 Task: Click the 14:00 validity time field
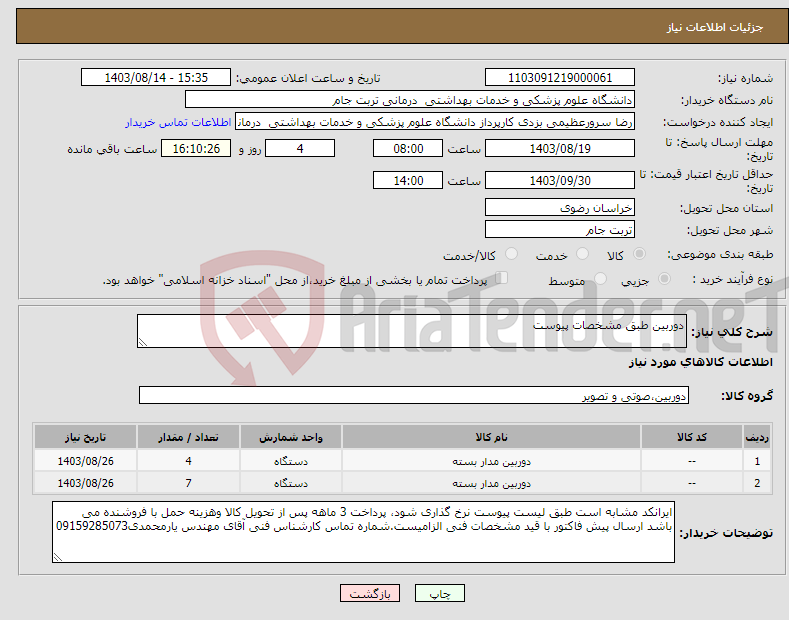pos(408,180)
